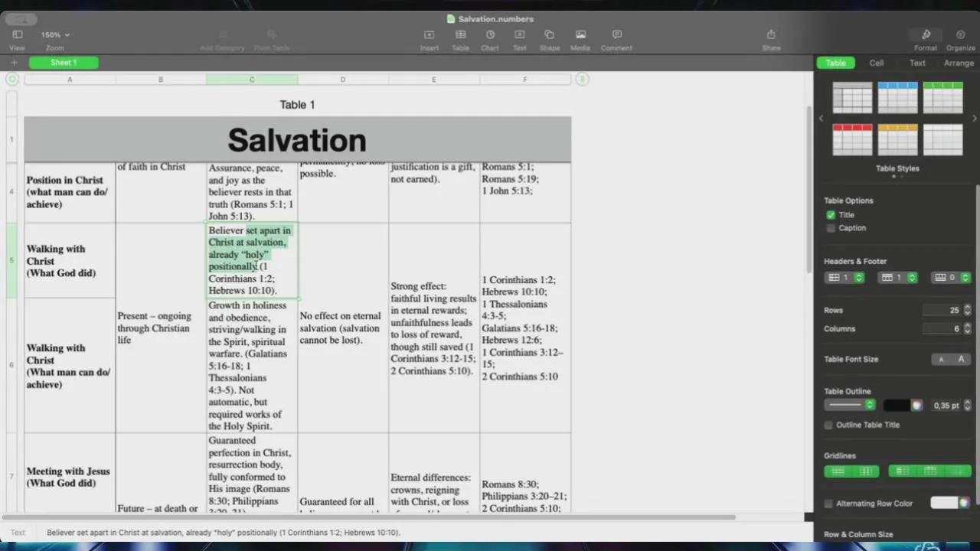Decrease table font size with small A

coord(941,359)
